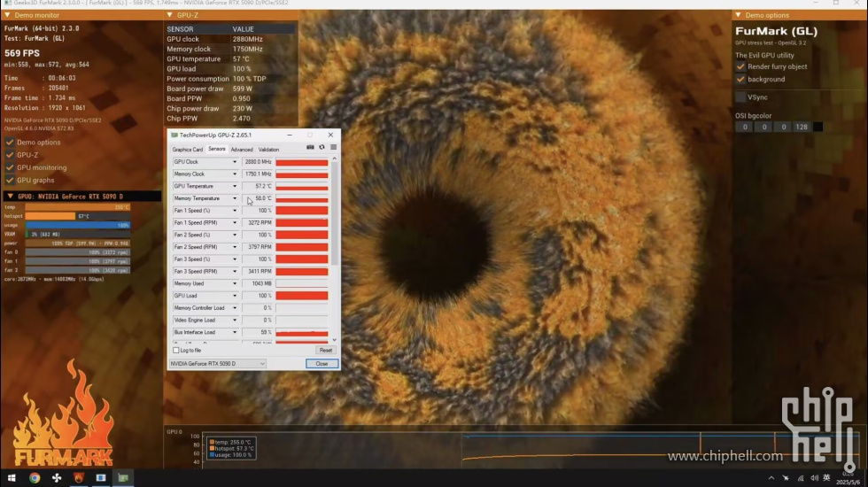Open Windows Start menu
The image size is (868, 487).
pyautogui.click(x=12, y=477)
